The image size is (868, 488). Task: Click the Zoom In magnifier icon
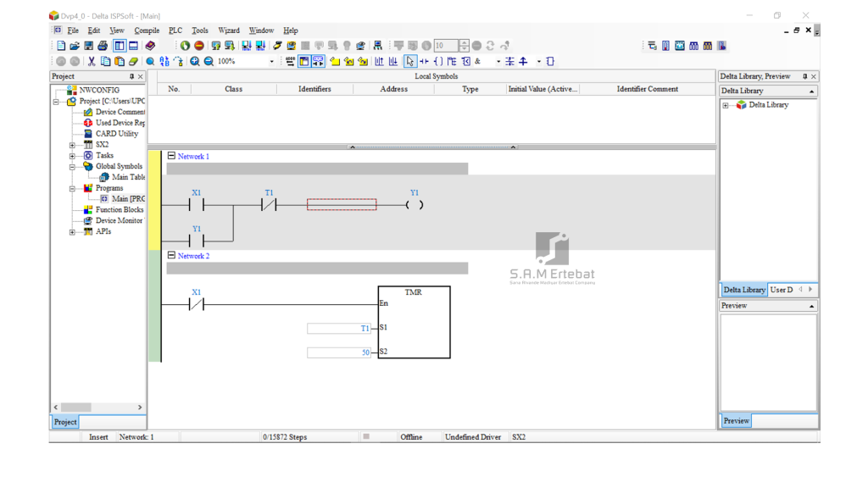click(195, 62)
